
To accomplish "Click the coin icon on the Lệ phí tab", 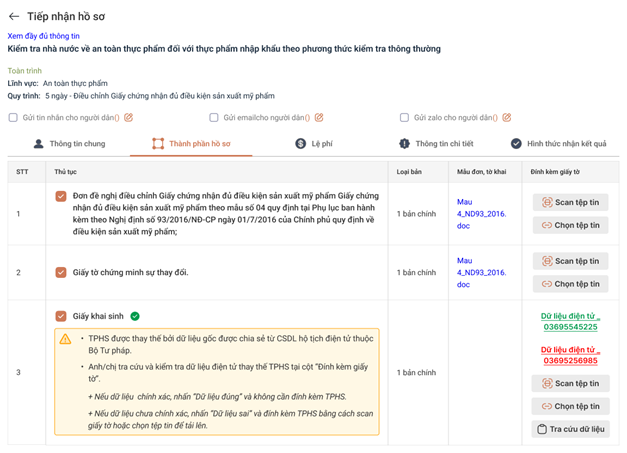I will (300, 144).
